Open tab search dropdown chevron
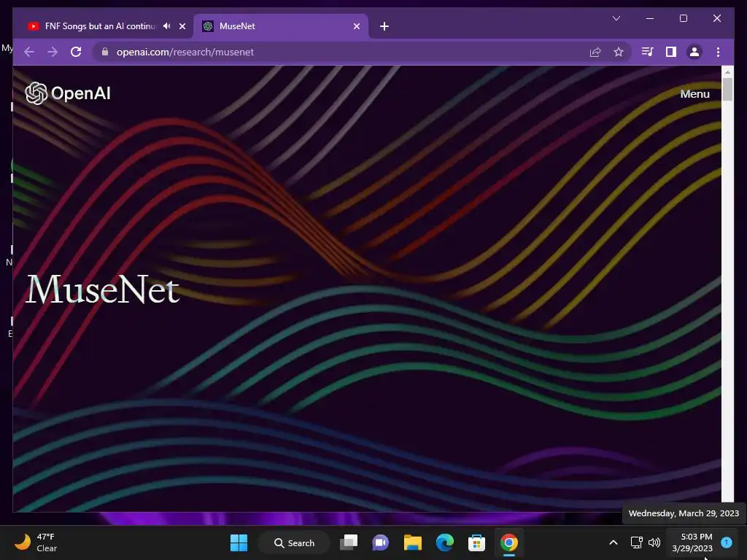This screenshot has width=747, height=560. click(616, 18)
